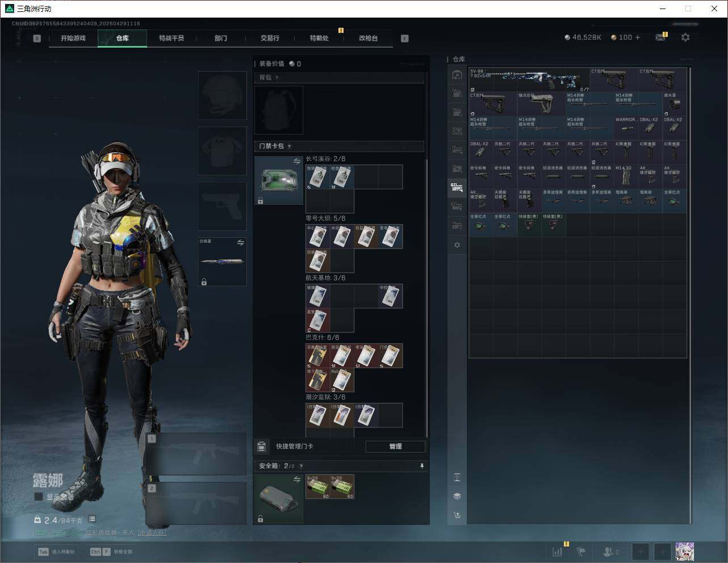Select the first 快拔套(黑) item

coord(529,225)
